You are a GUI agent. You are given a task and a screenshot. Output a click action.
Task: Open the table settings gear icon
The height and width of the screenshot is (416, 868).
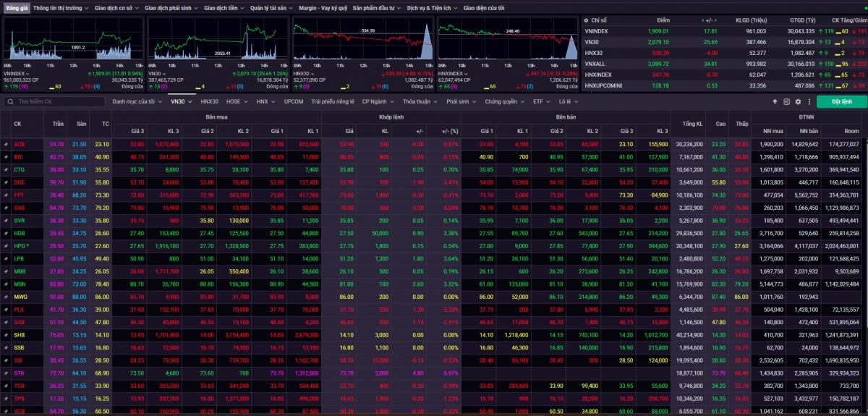coord(799,102)
